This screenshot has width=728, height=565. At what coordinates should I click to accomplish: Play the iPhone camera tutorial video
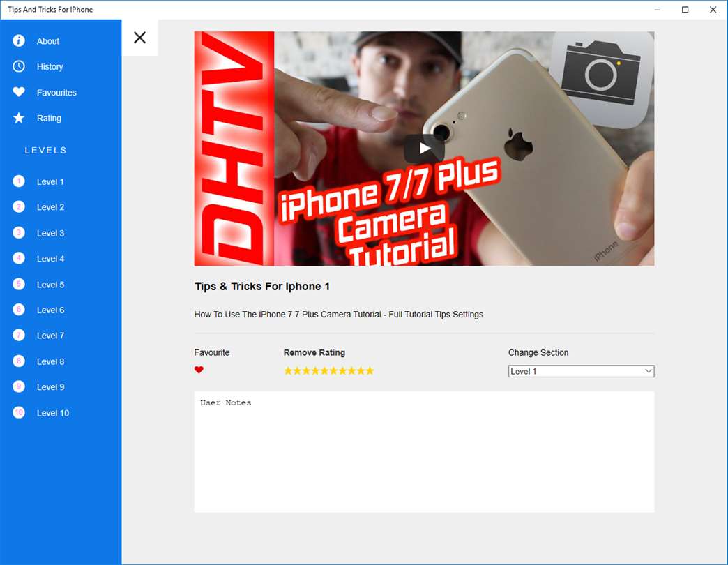(x=425, y=149)
